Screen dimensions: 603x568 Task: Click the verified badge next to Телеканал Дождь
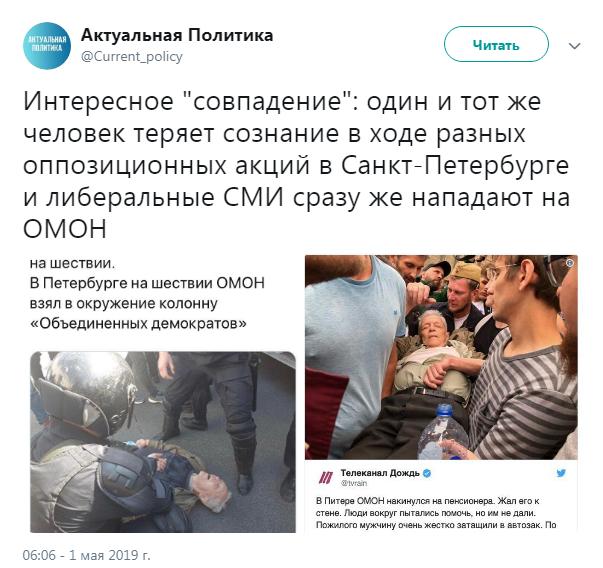click(x=427, y=473)
